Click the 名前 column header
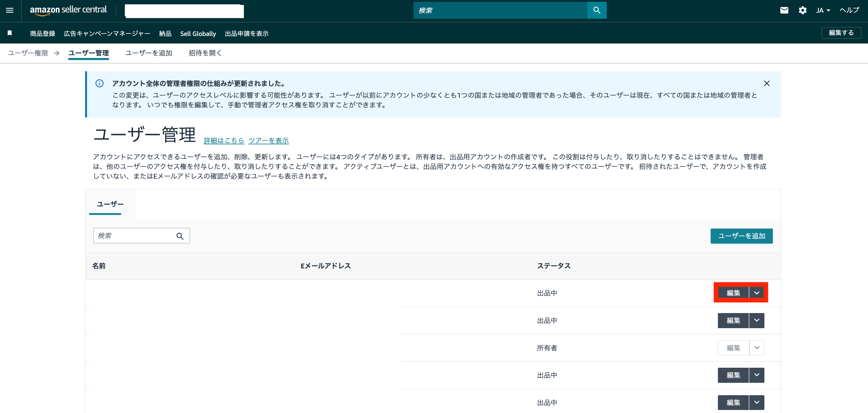The height and width of the screenshot is (413, 868). (x=99, y=266)
